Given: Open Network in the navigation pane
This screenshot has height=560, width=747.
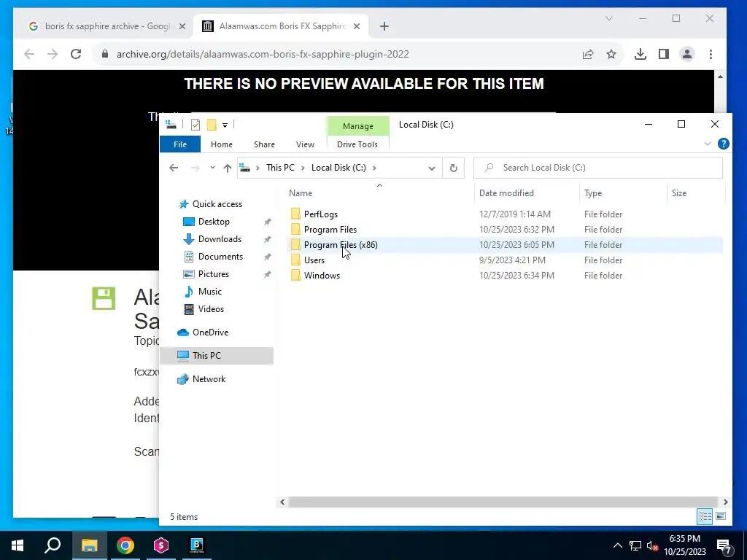Looking at the screenshot, I should (x=209, y=379).
